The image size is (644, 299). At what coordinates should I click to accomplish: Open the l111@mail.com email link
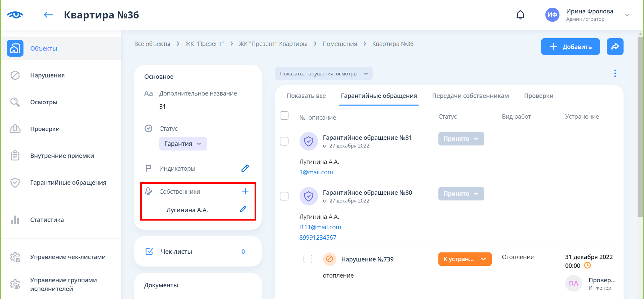coord(320,227)
